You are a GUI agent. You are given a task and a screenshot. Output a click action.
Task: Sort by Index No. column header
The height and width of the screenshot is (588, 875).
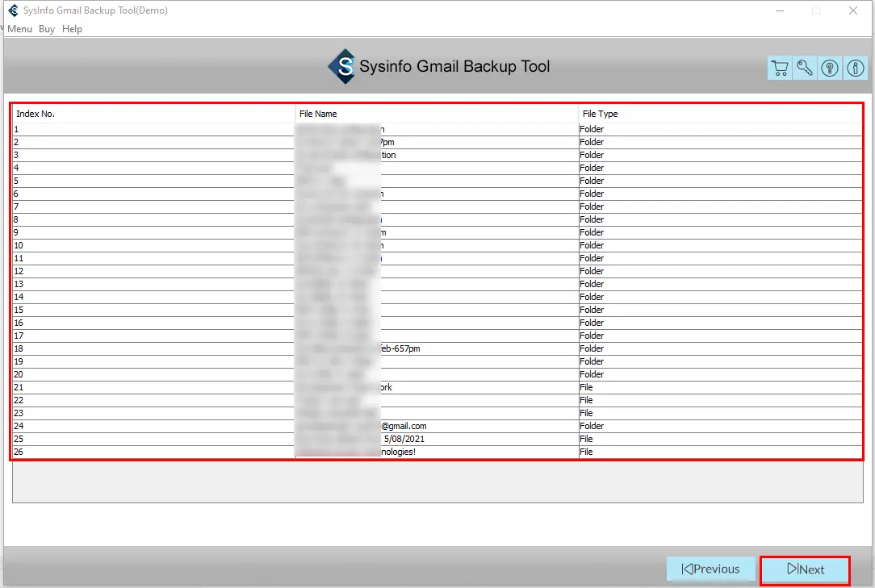(153, 114)
